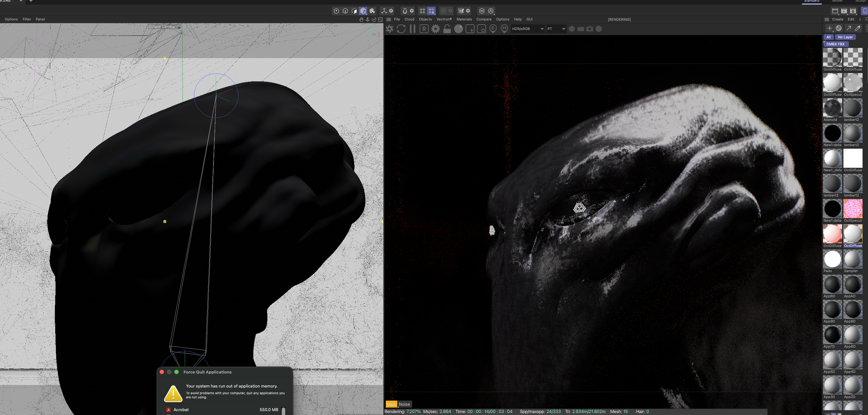Screen dimensions: 868x415
Task: Click the Octane logo send-scene icon
Action: click(x=390, y=29)
